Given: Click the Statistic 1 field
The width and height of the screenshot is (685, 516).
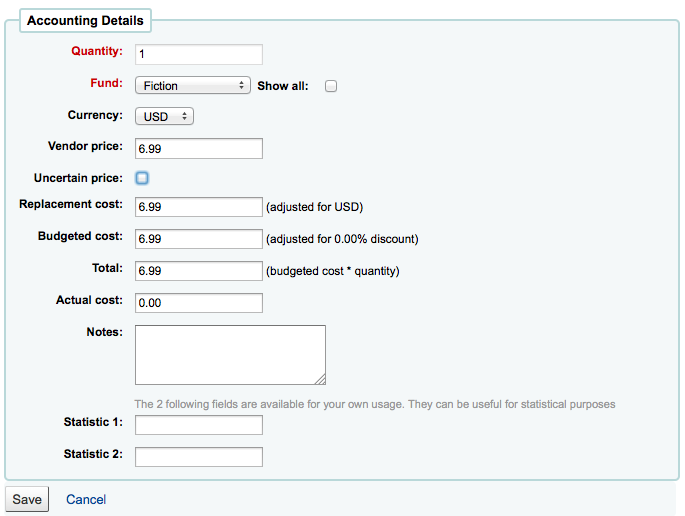Looking at the screenshot, I should [199, 425].
